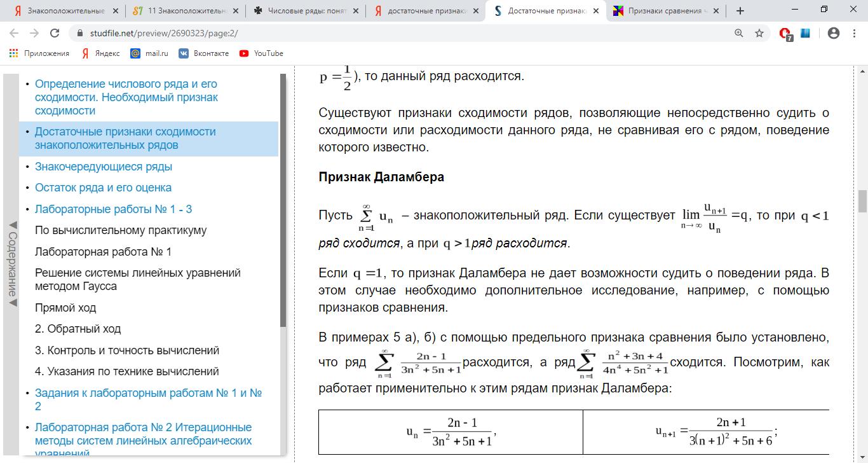This screenshot has height=463, width=868.
Task: Reload the studfile page
Action: [55, 33]
